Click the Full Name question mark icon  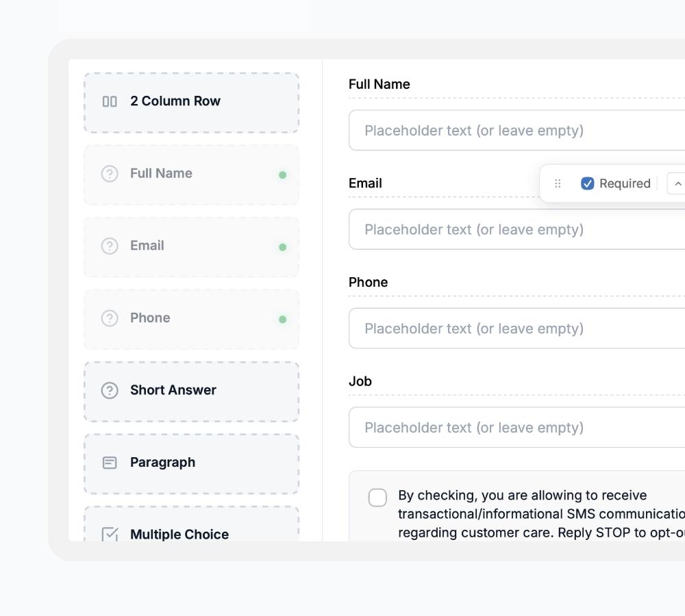(x=110, y=174)
